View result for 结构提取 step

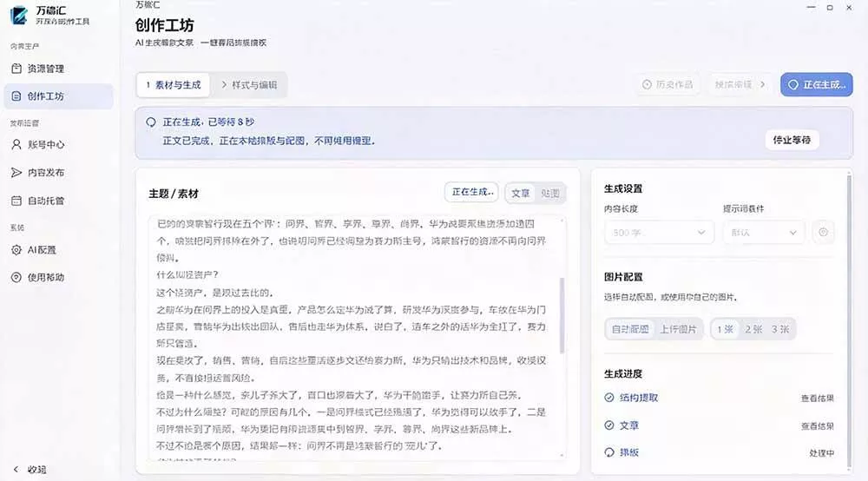[x=817, y=398]
